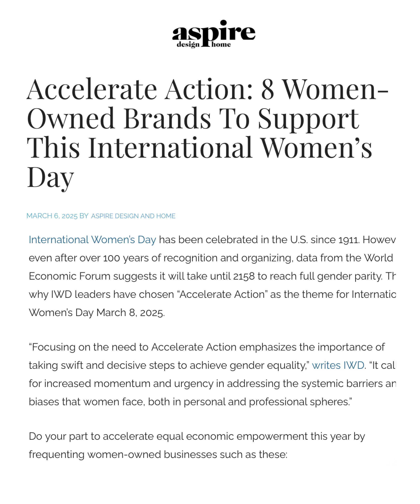Click the "BY" text in the byline
Image resolution: width=420 pixels, height=504 pixels.
84,216
